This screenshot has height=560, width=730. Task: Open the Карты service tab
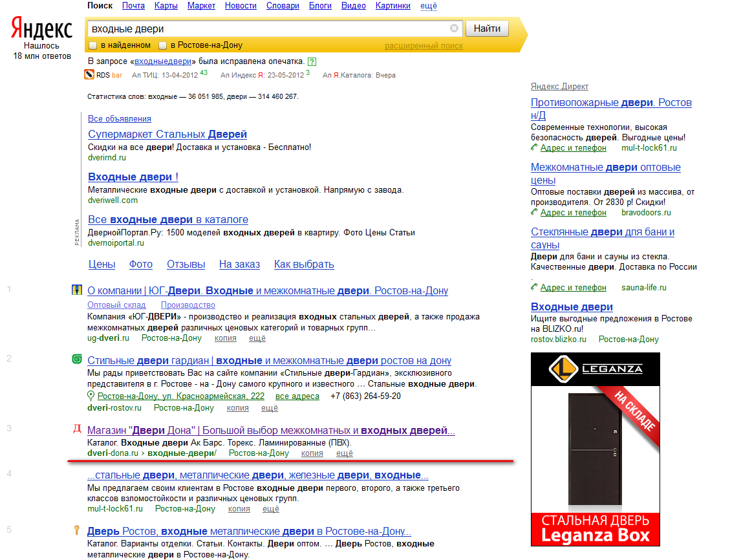pyautogui.click(x=166, y=6)
